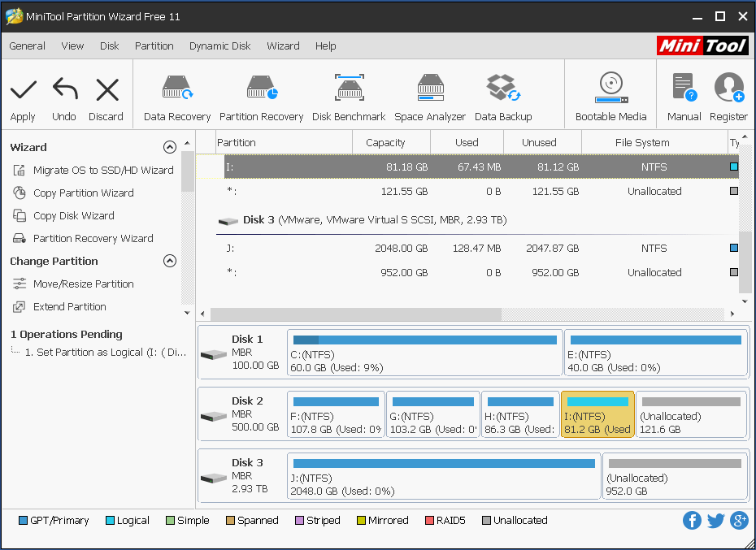Click the Twitter icon in status bar
The height and width of the screenshot is (550, 756).
715,521
